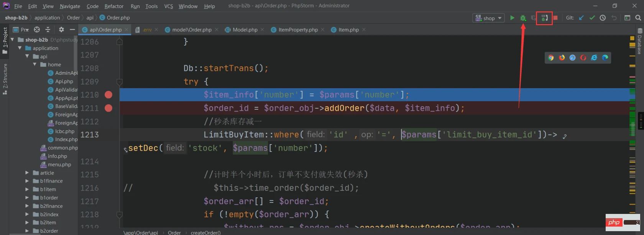Viewport: 644px width, 235px height.
Task: Remove the breakpoint on line 1210
Action: click(x=108, y=95)
